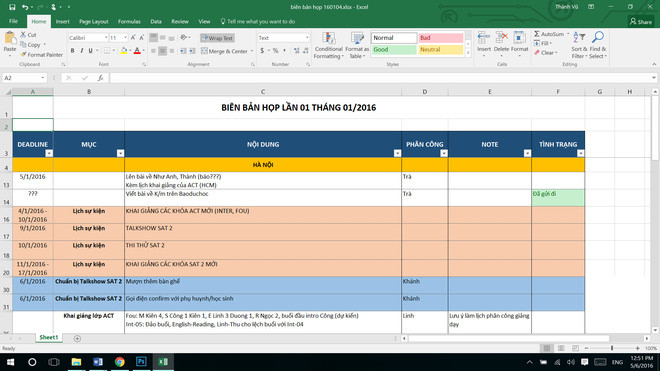
Task: Switch to Data tab
Action: click(x=156, y=21)
